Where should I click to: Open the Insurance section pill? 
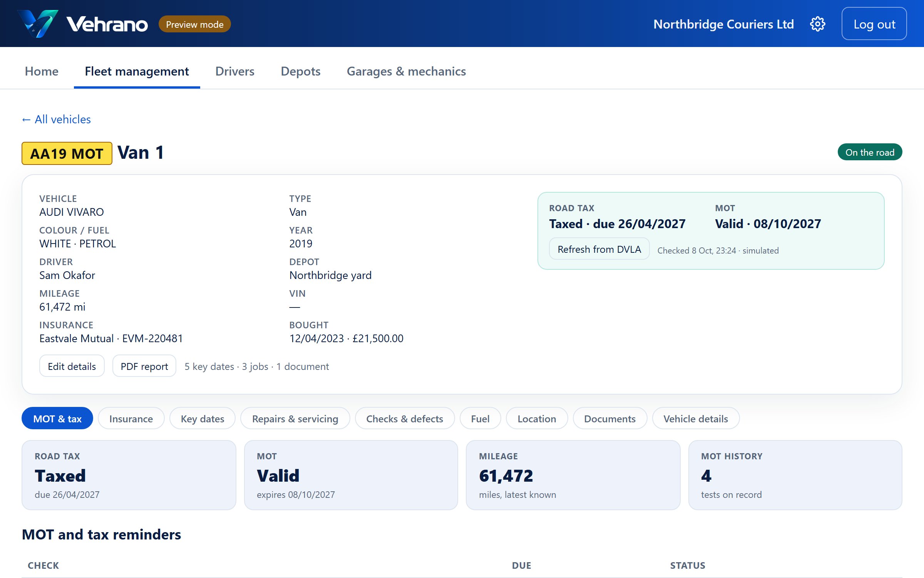pyautogui.click(x=131, y=418)
